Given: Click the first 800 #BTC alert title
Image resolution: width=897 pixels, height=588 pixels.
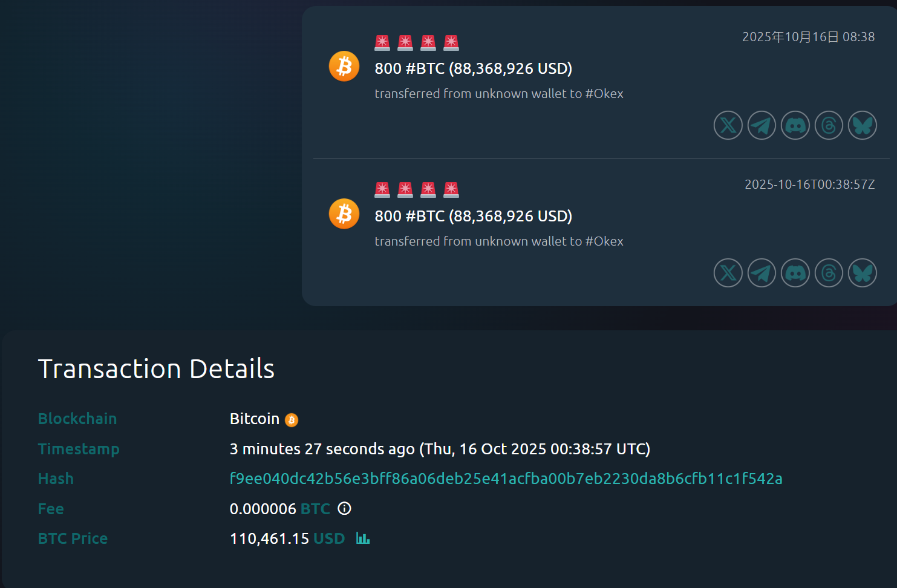Looking at the screenshot, I should click(x=473, y=68).
